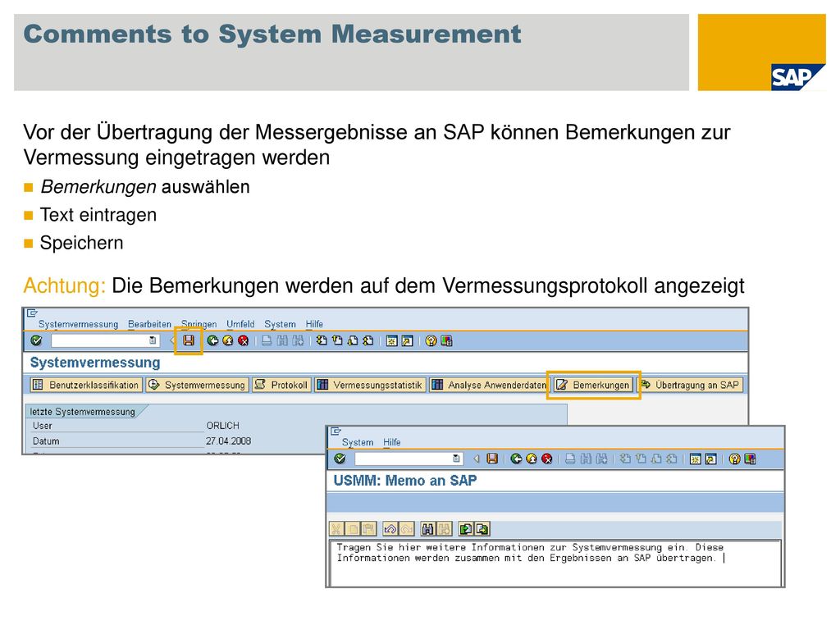Click the yellow Exit icon in Memo an SAP toolbar
Viewport: 840px width, 630px height.
tap(532, 459)
